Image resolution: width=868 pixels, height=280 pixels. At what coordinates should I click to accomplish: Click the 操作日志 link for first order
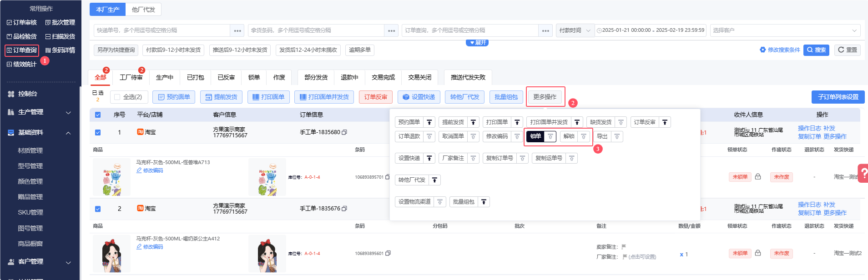[810, 129]
